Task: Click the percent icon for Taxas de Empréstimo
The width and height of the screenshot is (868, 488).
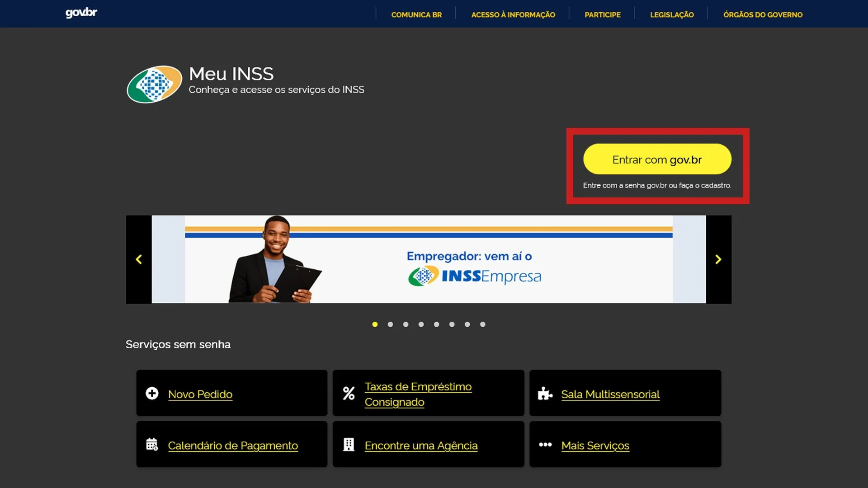Action: pyautogui.click(x=349, y=393)
